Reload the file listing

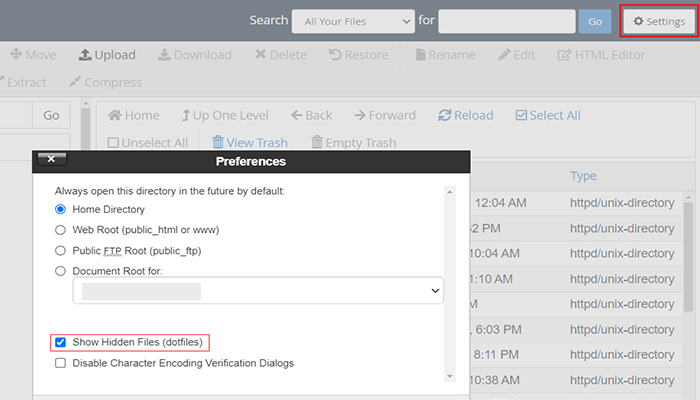point(466,115)
